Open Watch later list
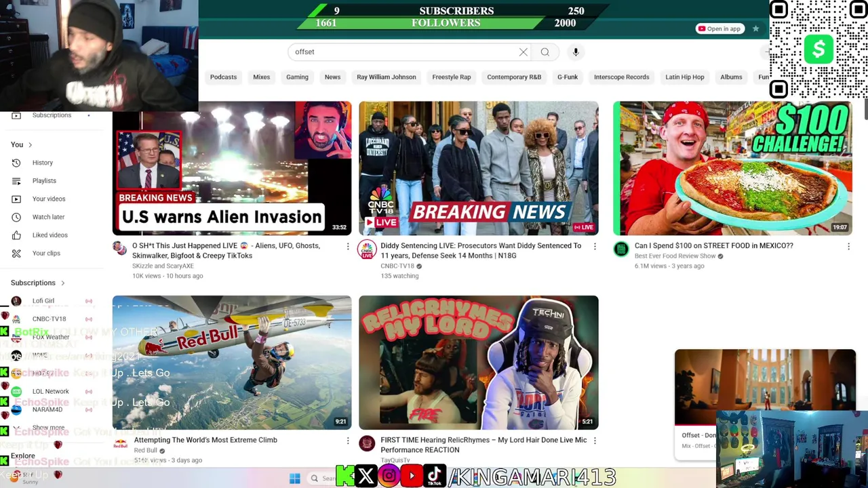The width and height of the screenshot is (868, 488). coord(49,217)
